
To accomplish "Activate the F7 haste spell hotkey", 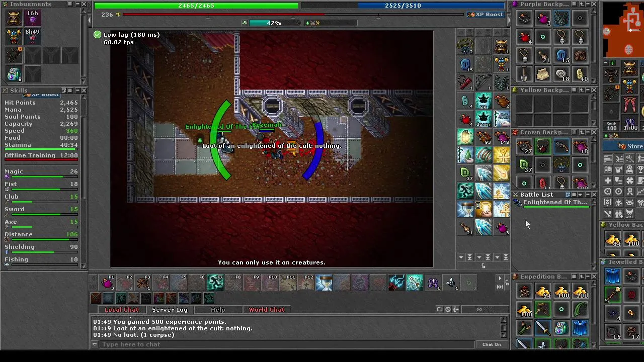I will pyautogui.click(x=216, y=283).
